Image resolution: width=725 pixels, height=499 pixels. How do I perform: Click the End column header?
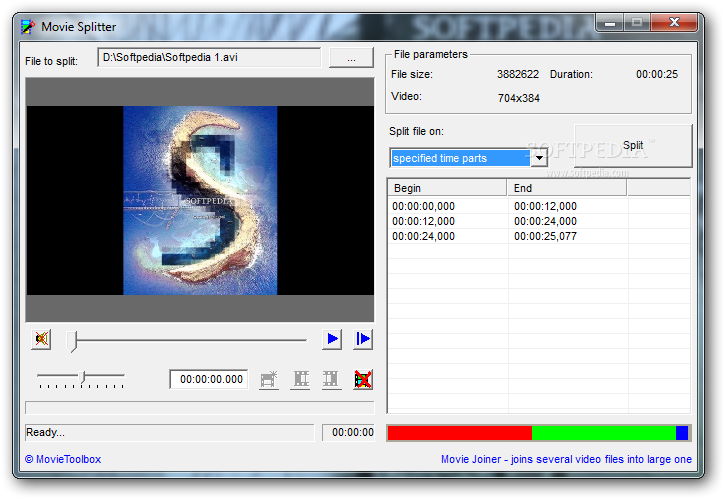pos(566,188)
